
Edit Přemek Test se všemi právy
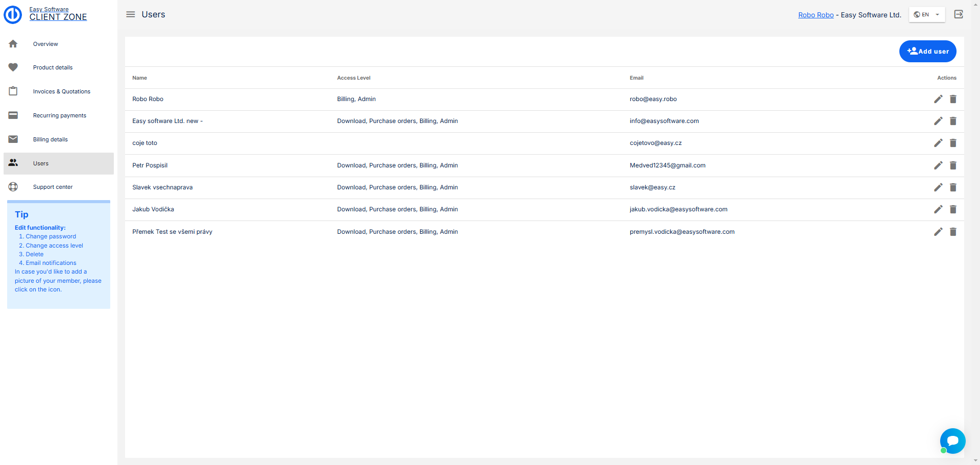938,232
